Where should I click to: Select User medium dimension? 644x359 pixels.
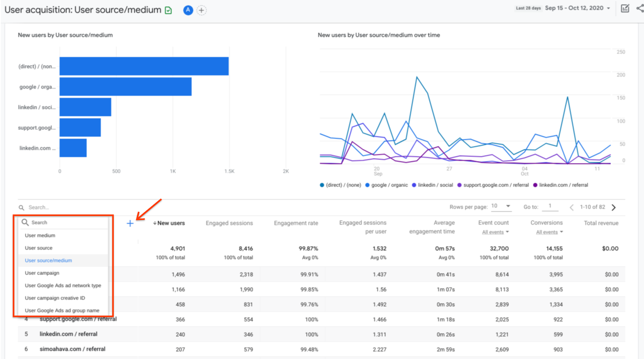pyautogui.click(x=40, y=236)
